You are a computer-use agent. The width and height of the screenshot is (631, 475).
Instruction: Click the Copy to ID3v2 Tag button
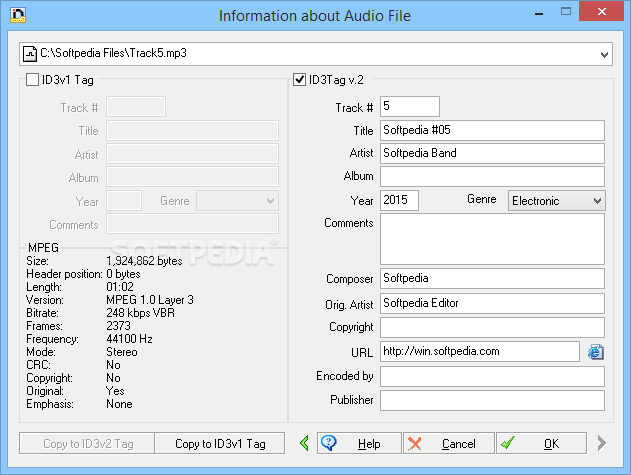pos(87,443)
